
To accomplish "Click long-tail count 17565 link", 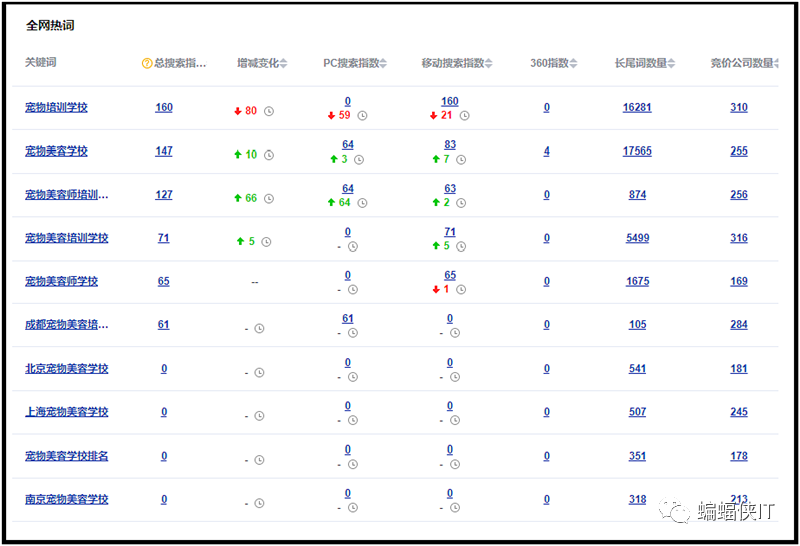I will (637, 151).
